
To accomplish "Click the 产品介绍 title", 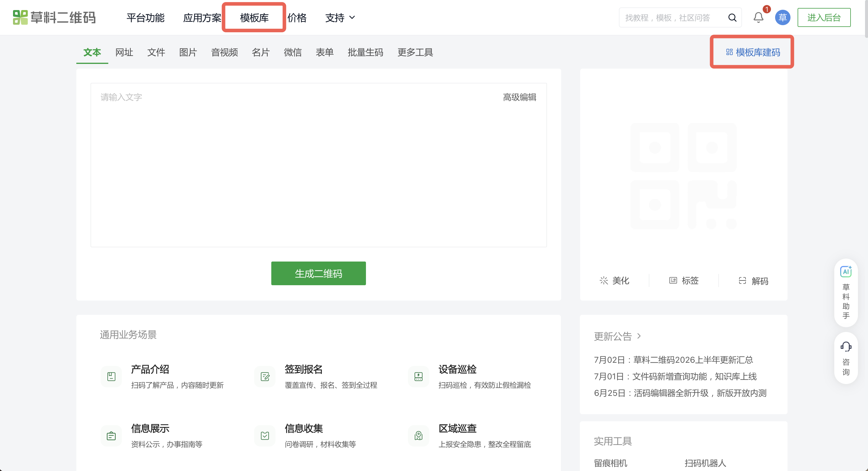I will click(150, 369).
